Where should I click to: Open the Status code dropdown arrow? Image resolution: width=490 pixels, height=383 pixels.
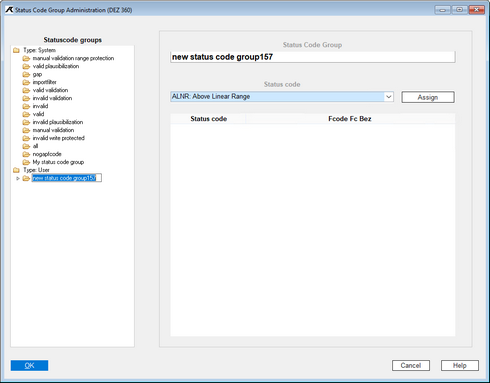pyautogui.click(x=389, y=97)
